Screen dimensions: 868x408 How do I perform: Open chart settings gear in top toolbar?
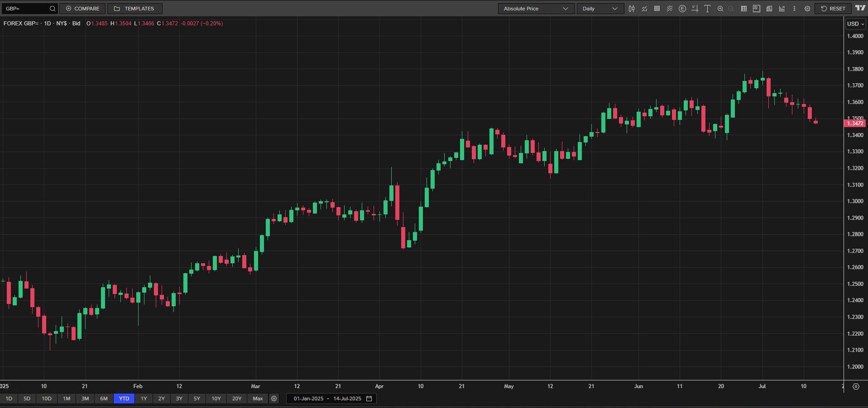tap(807, 9)
